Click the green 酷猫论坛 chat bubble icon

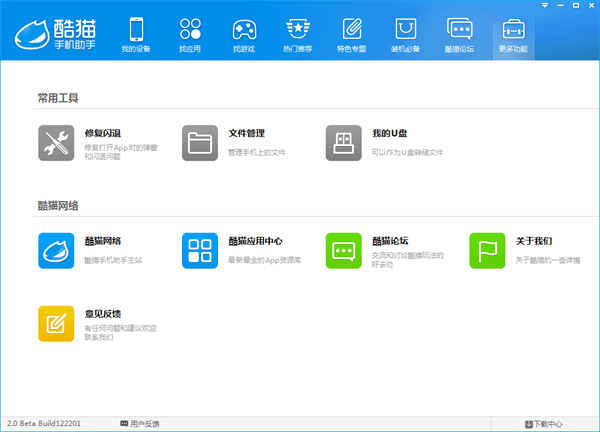tap(344, 251)
